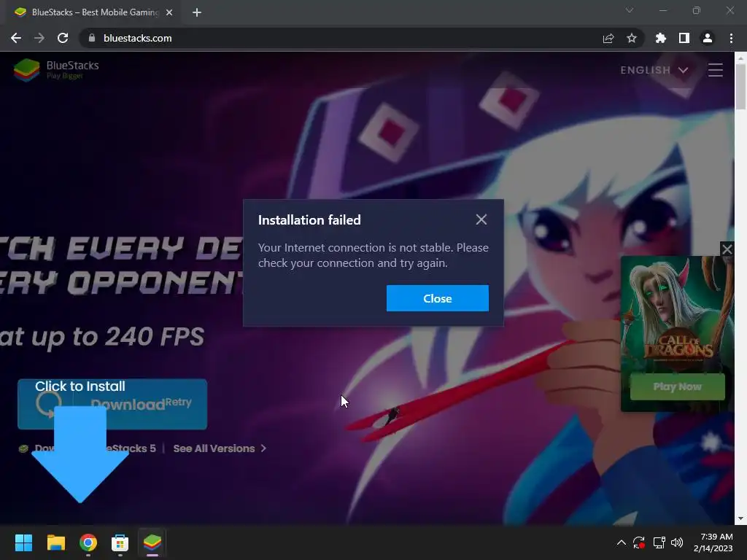
Task: Open network settings tray icon
Action: coord(659,542)
